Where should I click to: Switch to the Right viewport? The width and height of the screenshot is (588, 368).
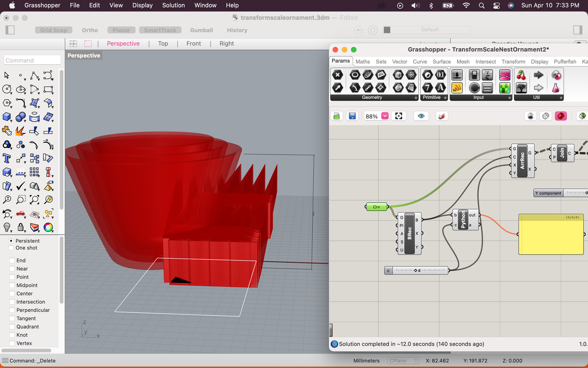(x=226, y=43)
